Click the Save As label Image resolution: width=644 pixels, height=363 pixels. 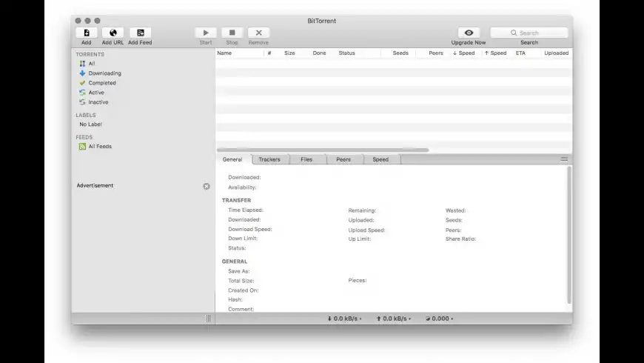[x=239, y=271]
